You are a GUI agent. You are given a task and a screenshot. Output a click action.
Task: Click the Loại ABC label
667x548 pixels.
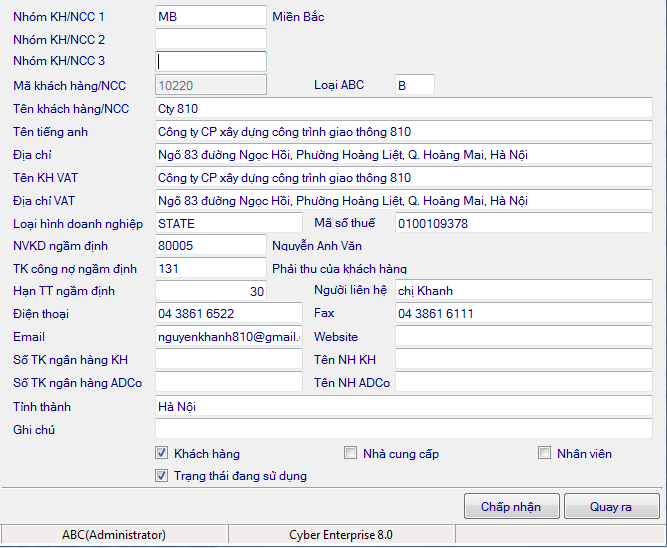pyautogui.click(x=339, y=85)
